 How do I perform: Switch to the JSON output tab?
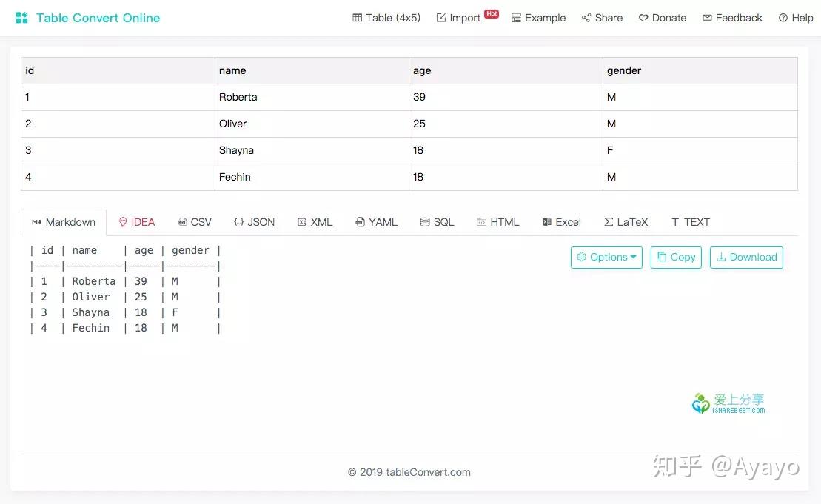[254, 221]
